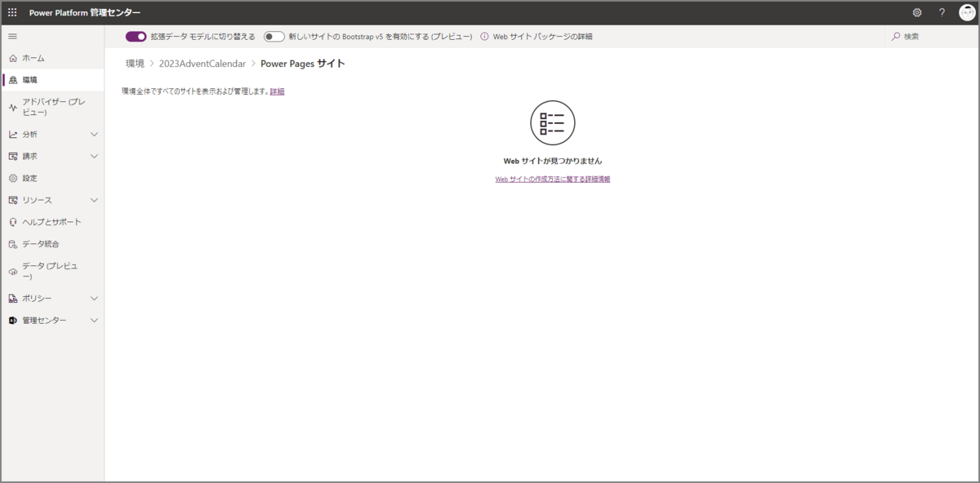
Task: Select 環境 in the navigation
Action: (x=52, y=80)
